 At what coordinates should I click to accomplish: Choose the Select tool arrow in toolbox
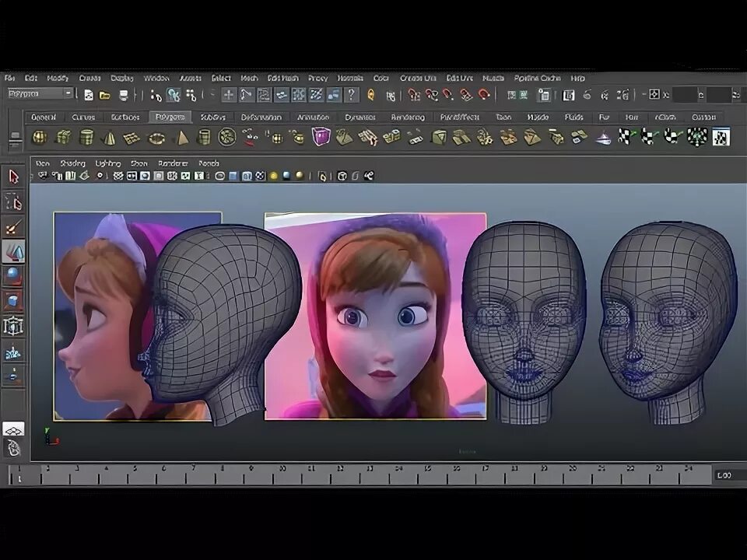(13, 177)
